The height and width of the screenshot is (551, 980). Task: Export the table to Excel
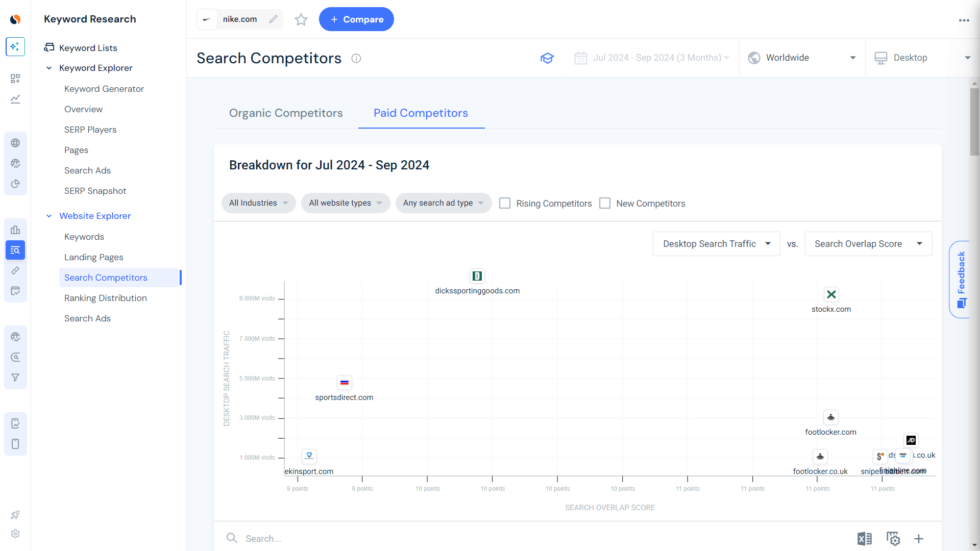865,538
